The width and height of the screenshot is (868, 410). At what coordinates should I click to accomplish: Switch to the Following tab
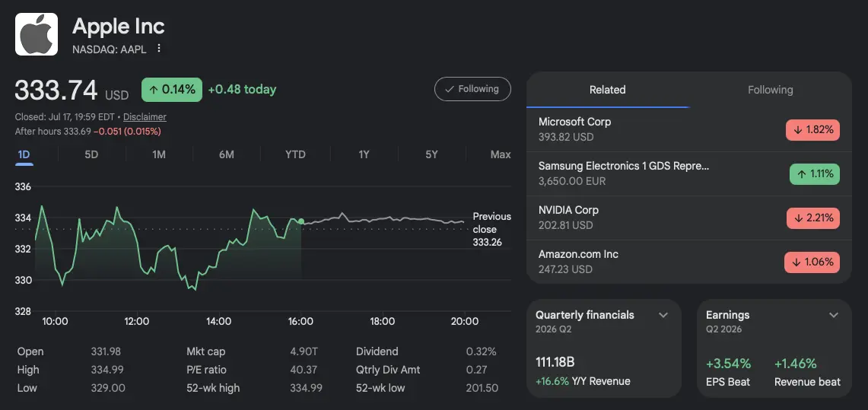coord(770,90)
